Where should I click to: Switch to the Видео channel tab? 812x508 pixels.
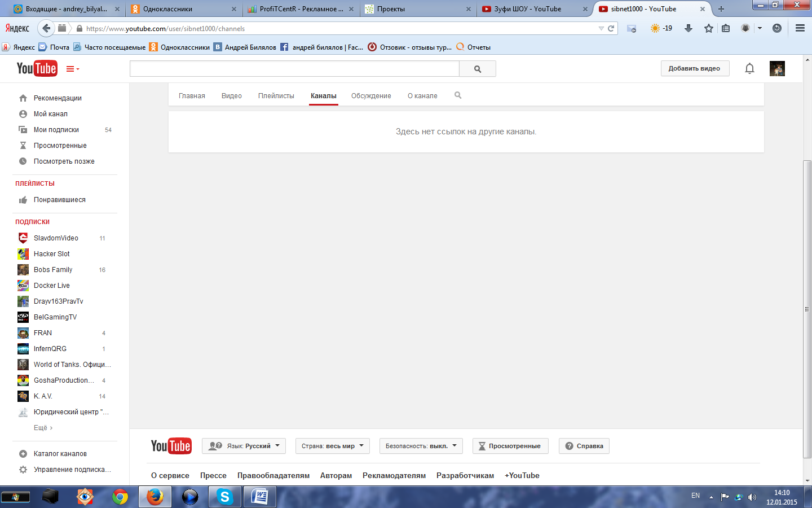tap(232, 96)
